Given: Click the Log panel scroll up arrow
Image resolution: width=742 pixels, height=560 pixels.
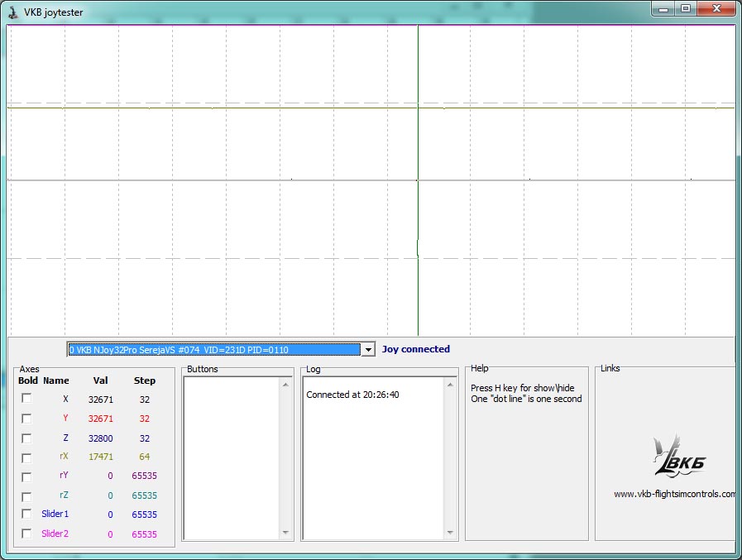Looking at the screenshot, I should pos(451,385).
